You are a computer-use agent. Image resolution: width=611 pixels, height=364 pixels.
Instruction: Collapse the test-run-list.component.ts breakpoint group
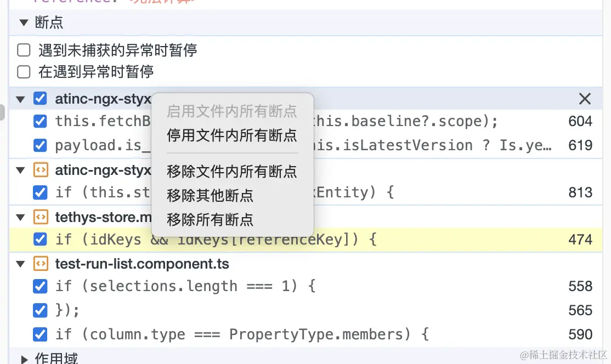(21, 264)
